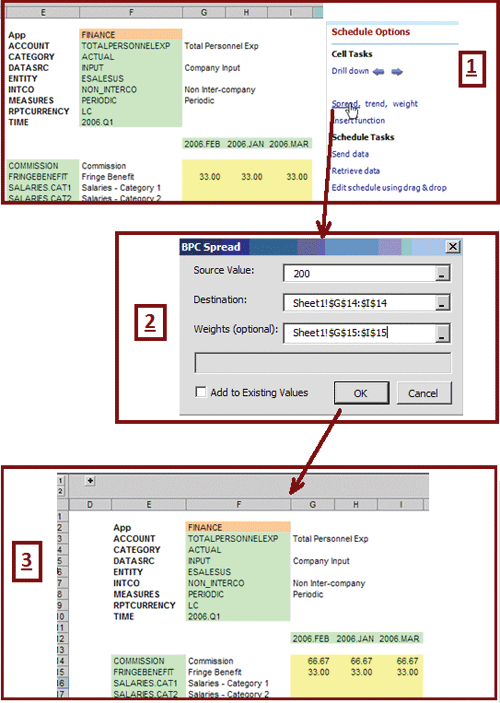
Task: Click the Source Value input field
Action: (360, 273)
